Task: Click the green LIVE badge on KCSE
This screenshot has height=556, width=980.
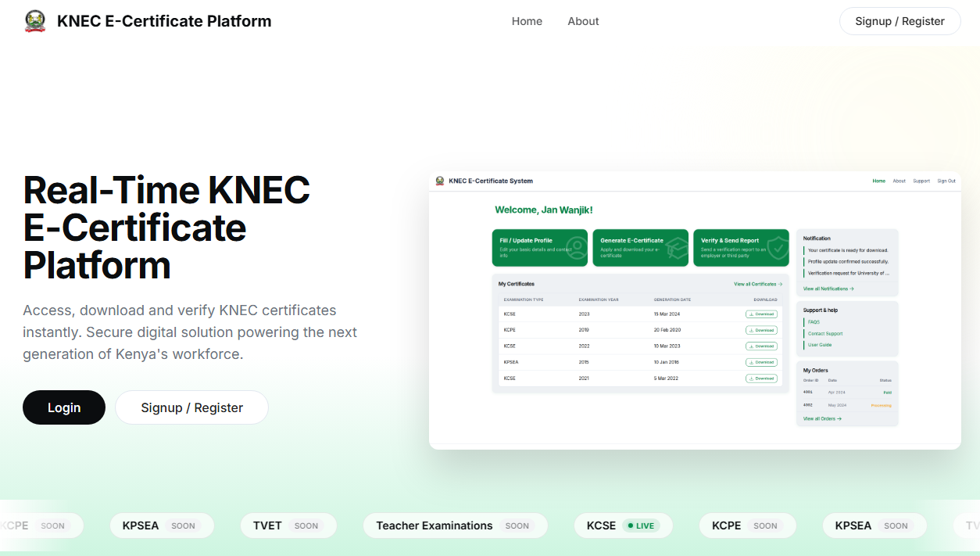Action: click(x=641, y=526)
